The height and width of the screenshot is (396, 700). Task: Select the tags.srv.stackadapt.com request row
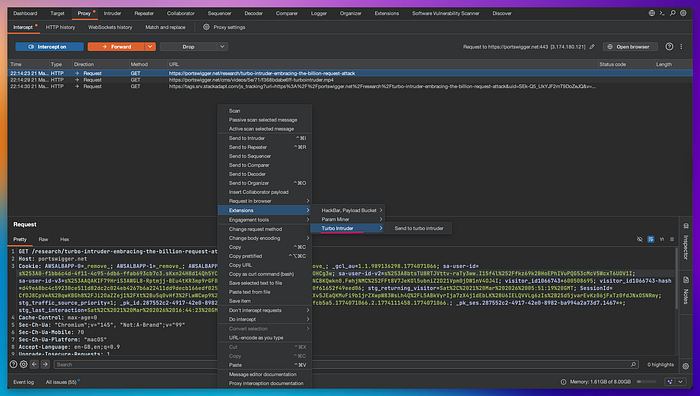(x=350, y=86)
